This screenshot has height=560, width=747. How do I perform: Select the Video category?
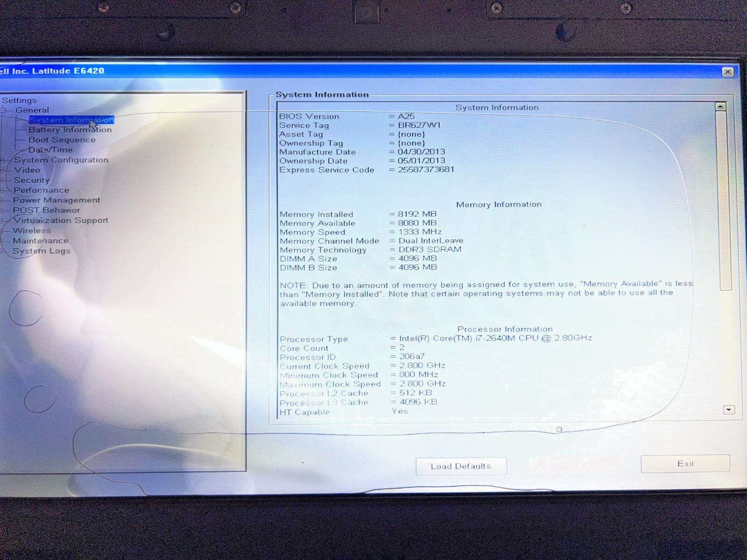[x=27, y=170]
